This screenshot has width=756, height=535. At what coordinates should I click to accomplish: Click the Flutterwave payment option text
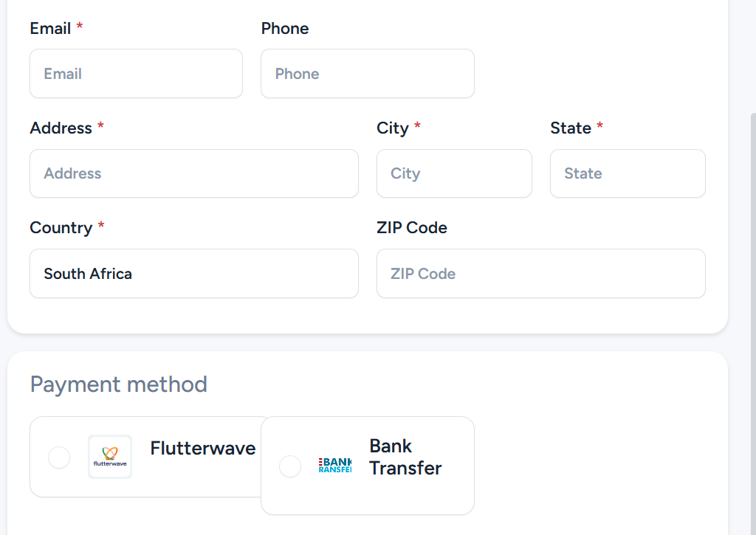click(203, 449)
